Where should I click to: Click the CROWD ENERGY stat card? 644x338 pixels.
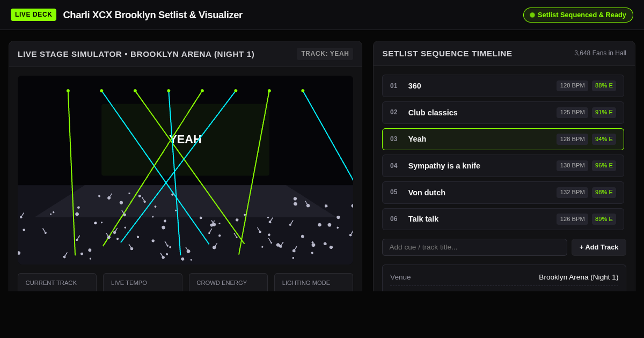[x=228, y=282]
